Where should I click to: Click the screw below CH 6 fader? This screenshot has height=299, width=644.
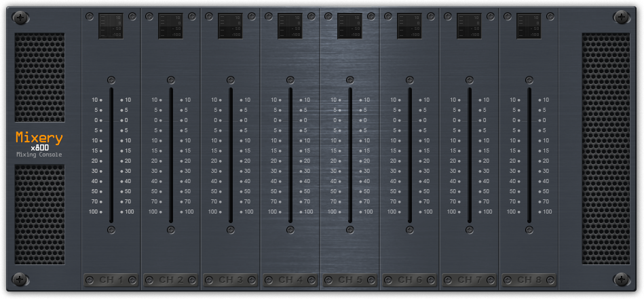click(410, 230)
